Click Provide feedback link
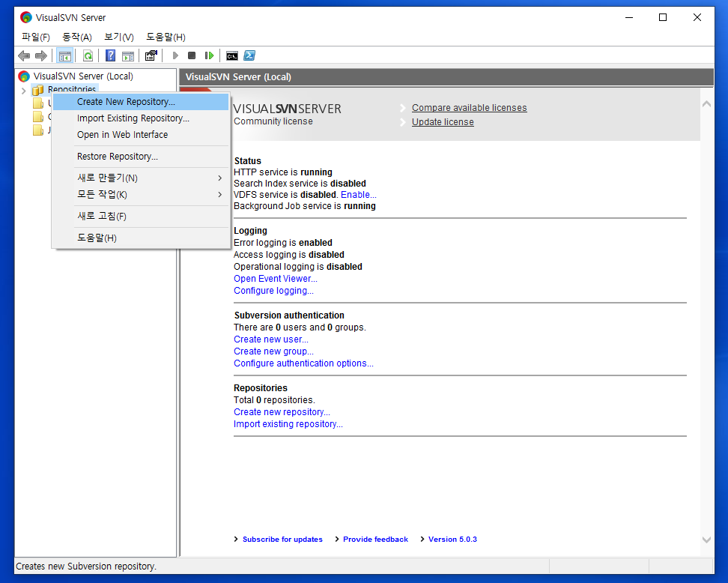 click(x=375, y=540)
